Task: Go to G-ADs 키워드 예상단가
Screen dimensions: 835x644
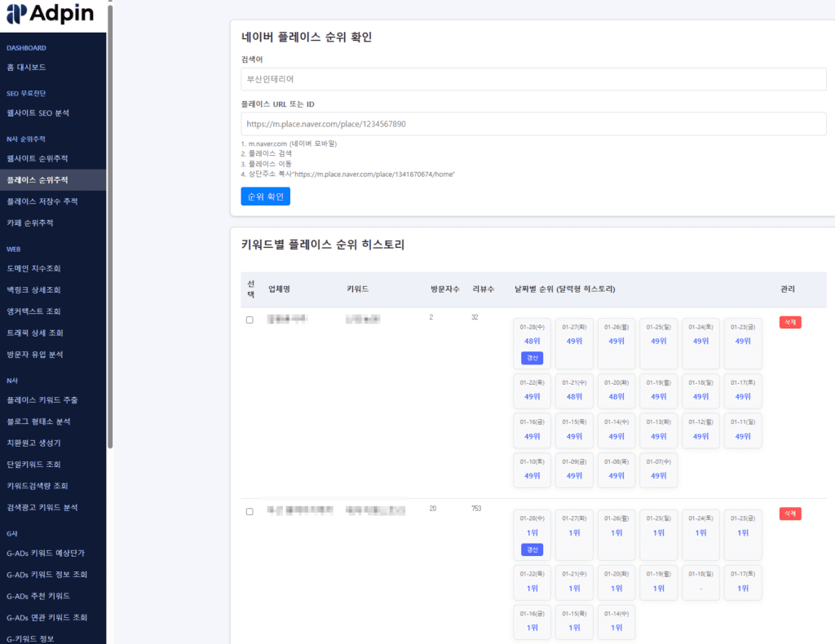Action: pos(46,553)
